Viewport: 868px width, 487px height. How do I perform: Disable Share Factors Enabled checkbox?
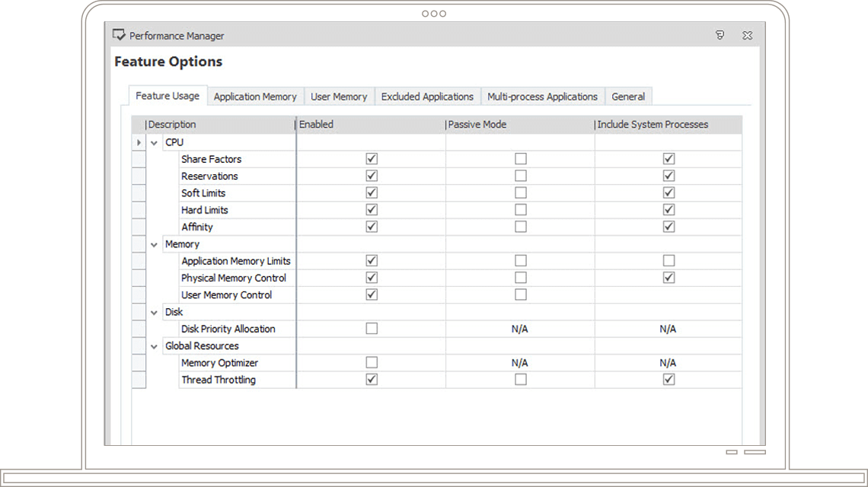click(x=372, y=159)
